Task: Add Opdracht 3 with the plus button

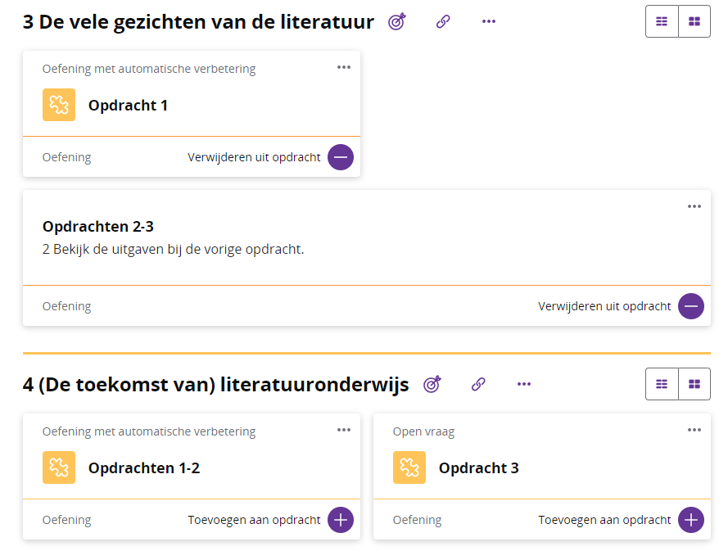Action: coord(691,520)
